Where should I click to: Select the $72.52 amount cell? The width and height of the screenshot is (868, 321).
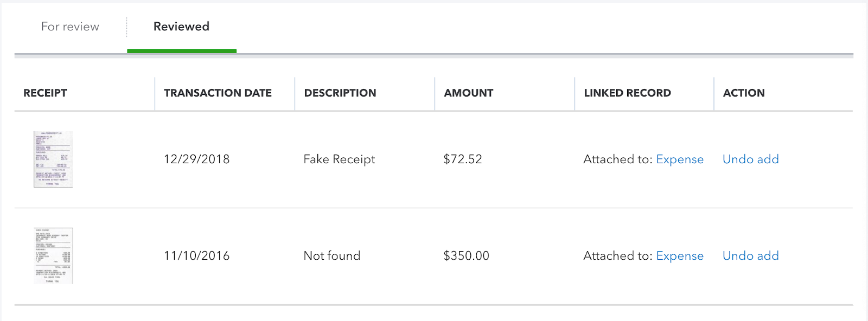(x=463, y=159)
